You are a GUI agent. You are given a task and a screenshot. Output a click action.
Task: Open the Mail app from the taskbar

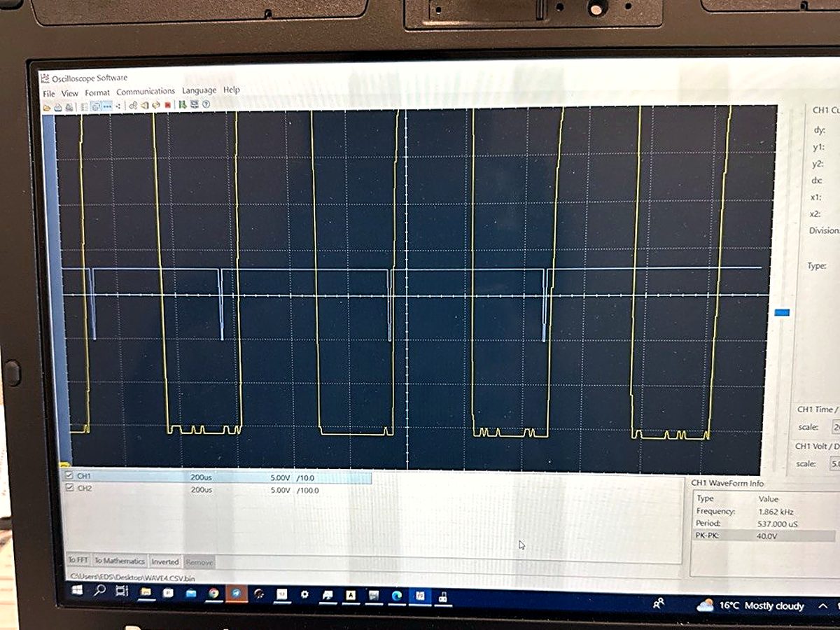pyautogui.click(x=190, y=594)
